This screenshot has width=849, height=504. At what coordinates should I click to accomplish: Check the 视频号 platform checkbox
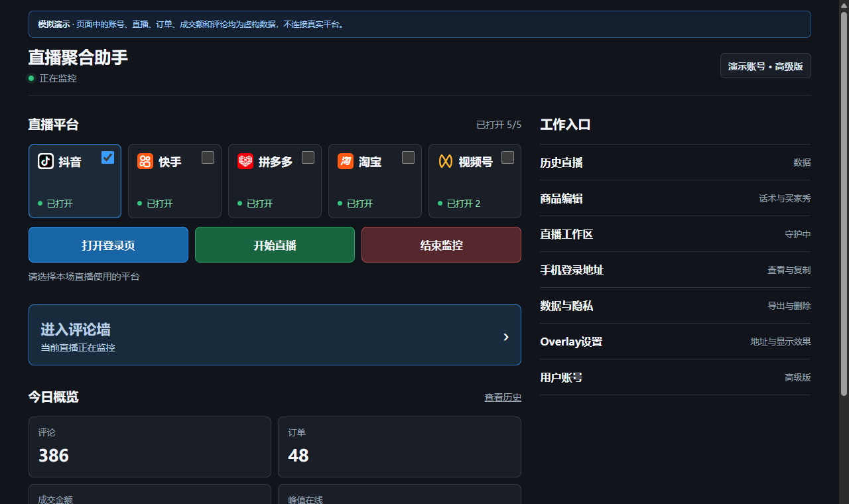click(508, 157)
